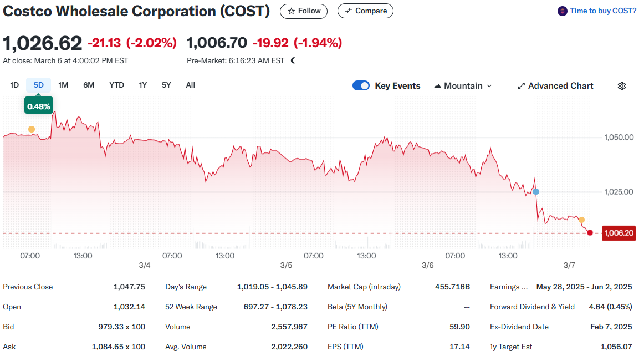The height and width of the screenshot is (356, 644).
Task: Click the yellow key event marker near 07:00
Action: point(32,130)
